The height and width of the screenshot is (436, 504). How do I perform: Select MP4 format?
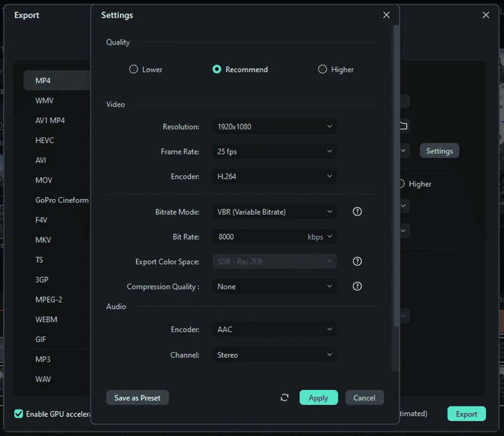point(57,80)
